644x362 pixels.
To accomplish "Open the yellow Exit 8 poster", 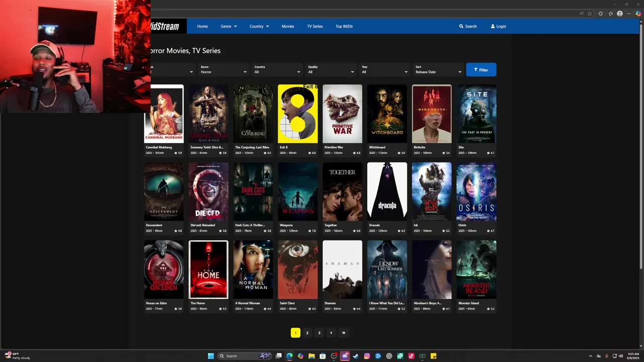I will (x=298, y=114).
